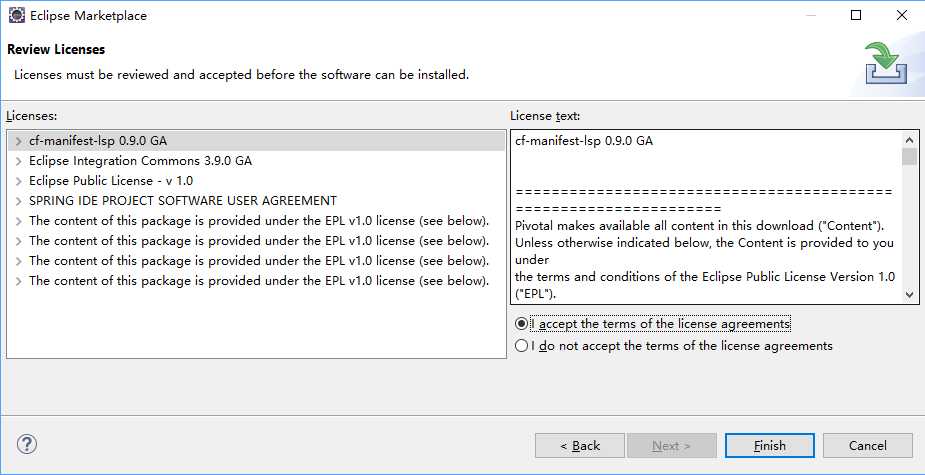Expand Eclipse Integration Commons 3.9.0 GA
This screenshot has height=475, width=925.
[19, 161]
